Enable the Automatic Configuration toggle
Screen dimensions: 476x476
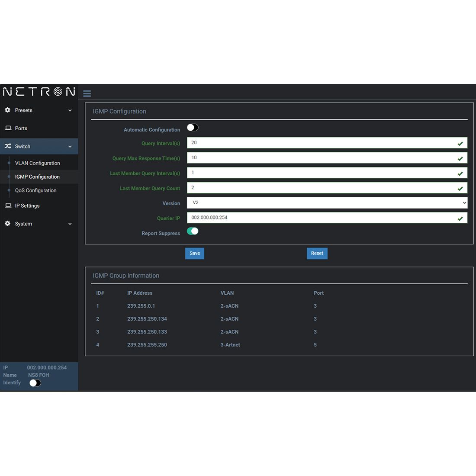coord(193,128)
